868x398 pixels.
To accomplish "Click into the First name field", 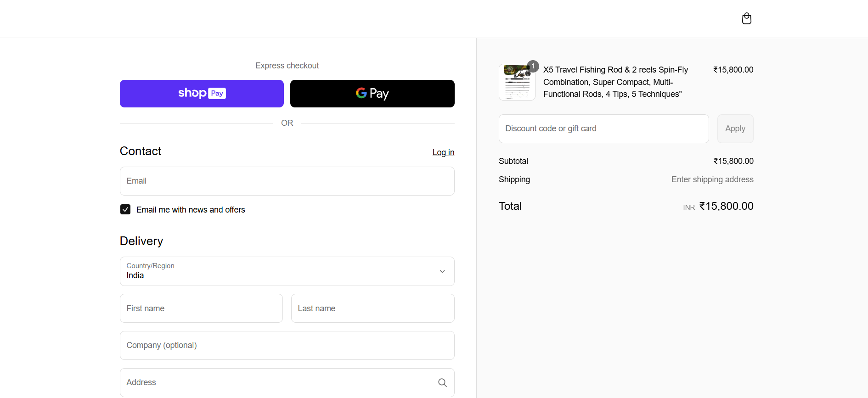I will (x=201, y=308).
